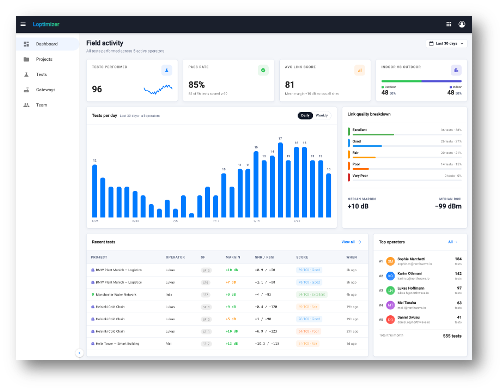The image size is (503, 391).
Task: Select the Good row in link quality breakdown
Action: [x=405, y=143]
